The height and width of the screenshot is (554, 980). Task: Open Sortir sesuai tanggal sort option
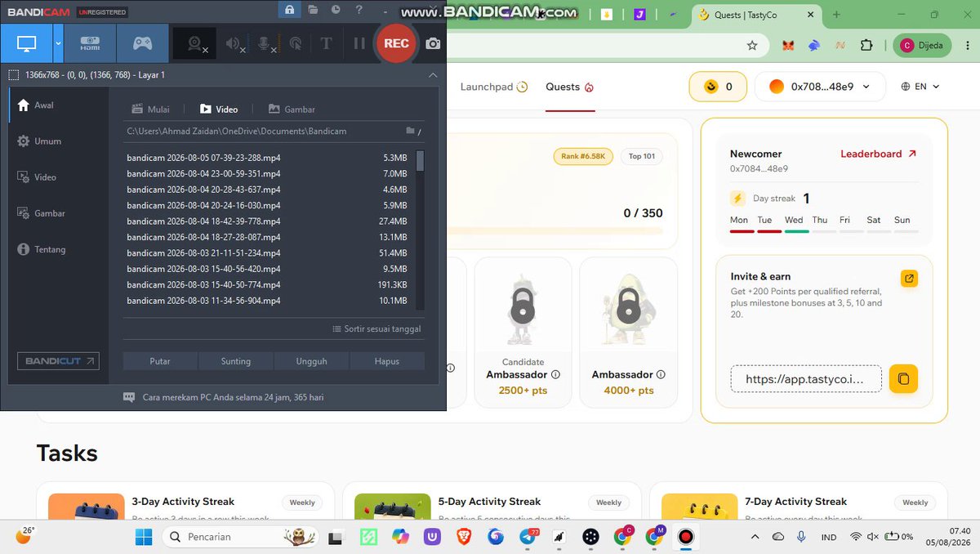click(376, 329)
